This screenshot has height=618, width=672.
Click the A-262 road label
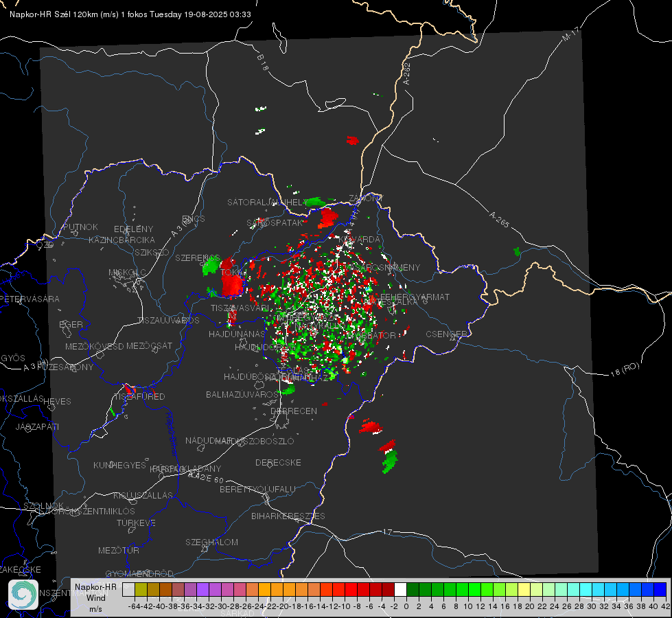pos(407,73)
